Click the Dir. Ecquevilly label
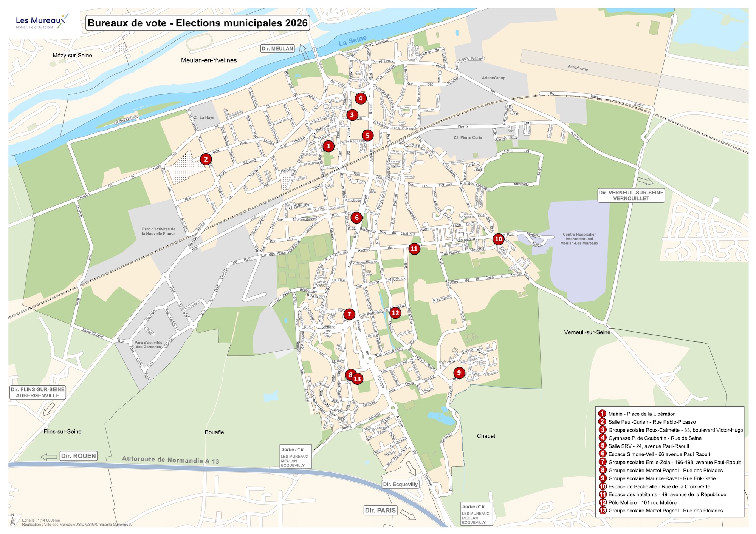 coord(400,484)
